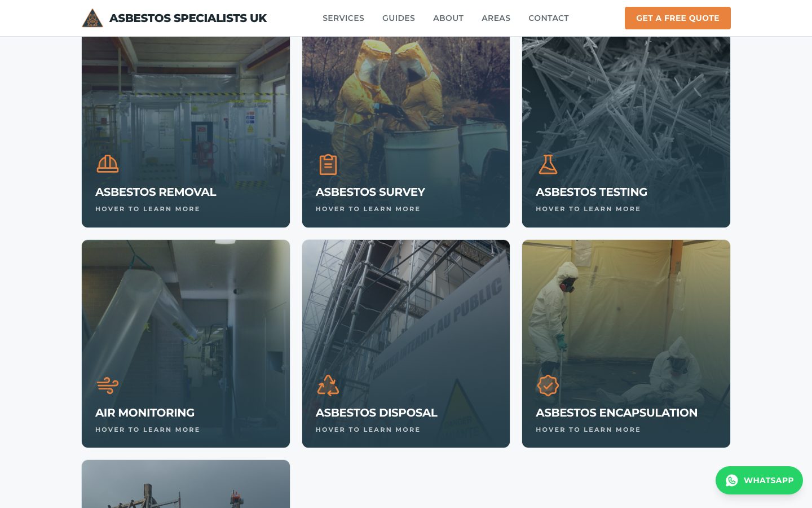Click 'Hover to learn more' under Asbestos Disposal

pyautogui.click(x=368, y=430)
